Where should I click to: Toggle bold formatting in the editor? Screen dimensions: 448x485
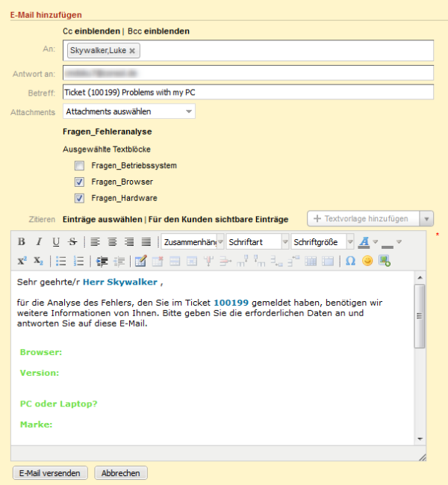click(22, 241)
